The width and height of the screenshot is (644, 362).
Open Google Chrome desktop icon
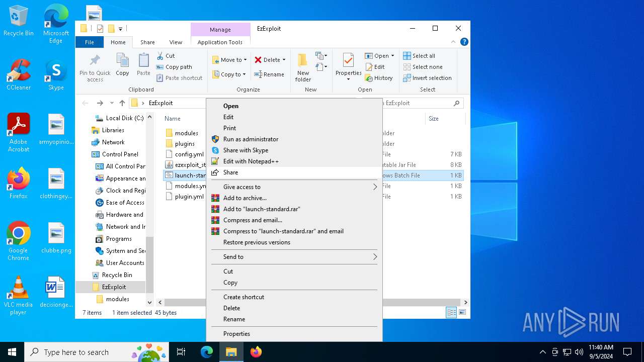tap(19, 241)
